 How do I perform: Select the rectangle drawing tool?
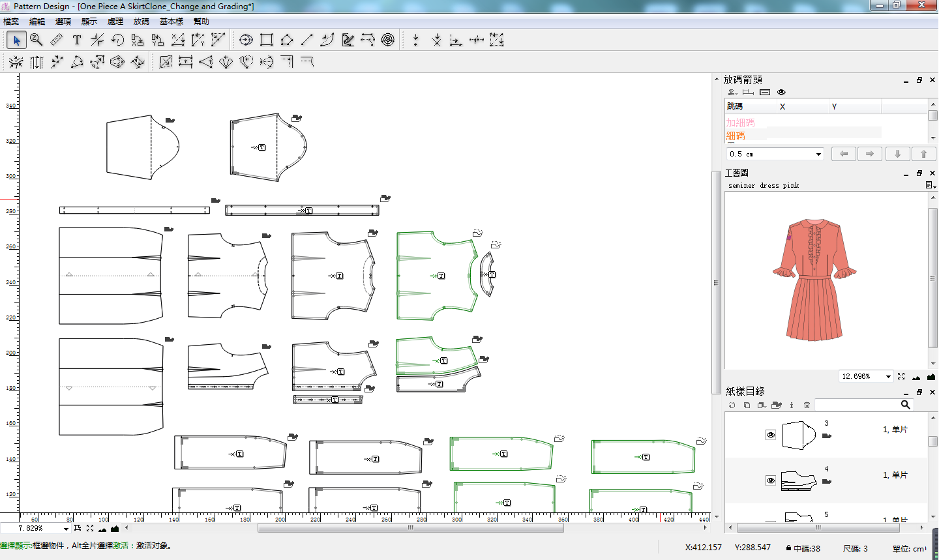tap(266, 40)
